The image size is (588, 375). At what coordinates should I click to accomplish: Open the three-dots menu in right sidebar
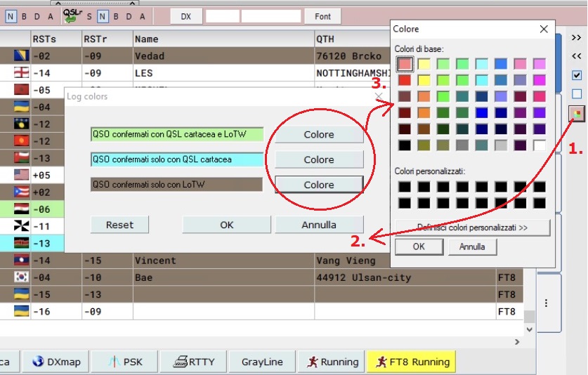click(546, 303)
